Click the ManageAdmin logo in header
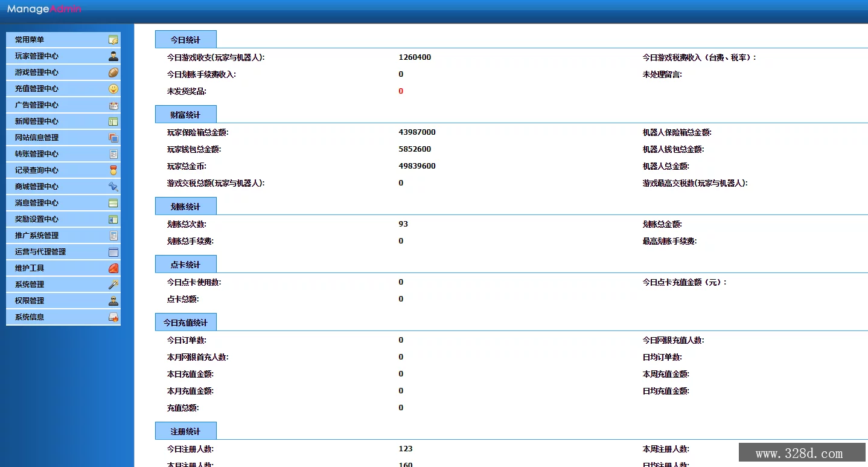Screen dimensions: 868x467 click(x=44, y=9)
